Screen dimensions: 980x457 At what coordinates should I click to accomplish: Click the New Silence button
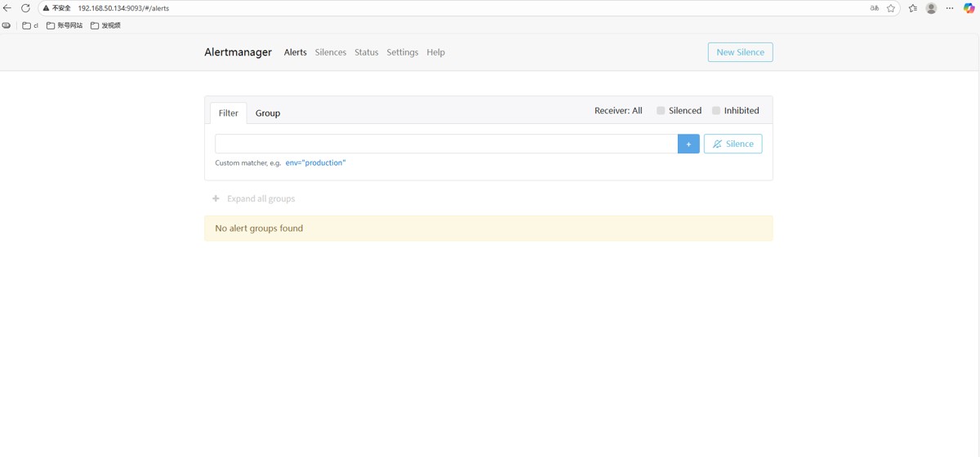(740, 52)
